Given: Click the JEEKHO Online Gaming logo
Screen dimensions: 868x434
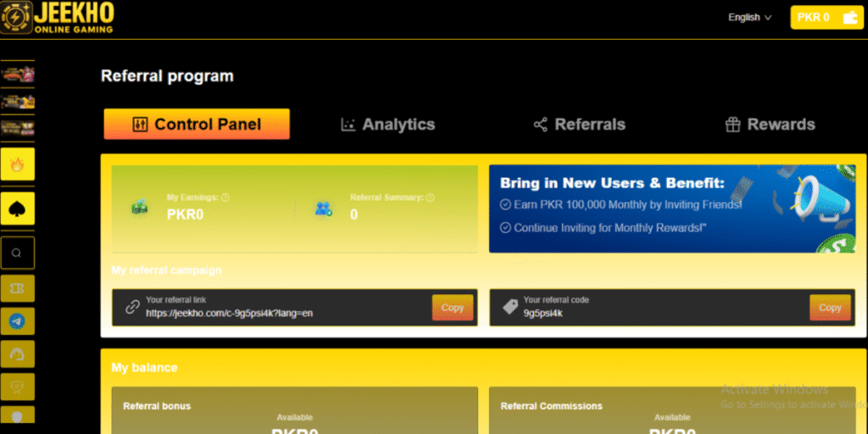Looking at the screenshot, I should click(x=58, y=19).
